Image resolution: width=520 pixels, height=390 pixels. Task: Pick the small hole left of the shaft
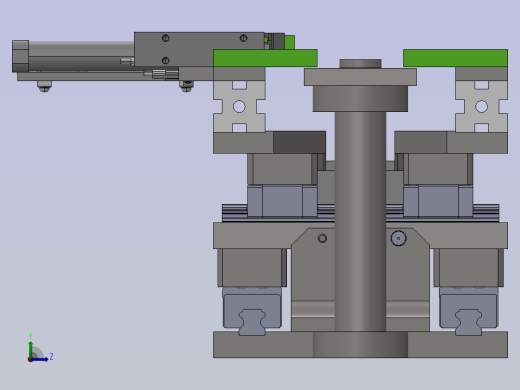322,238
